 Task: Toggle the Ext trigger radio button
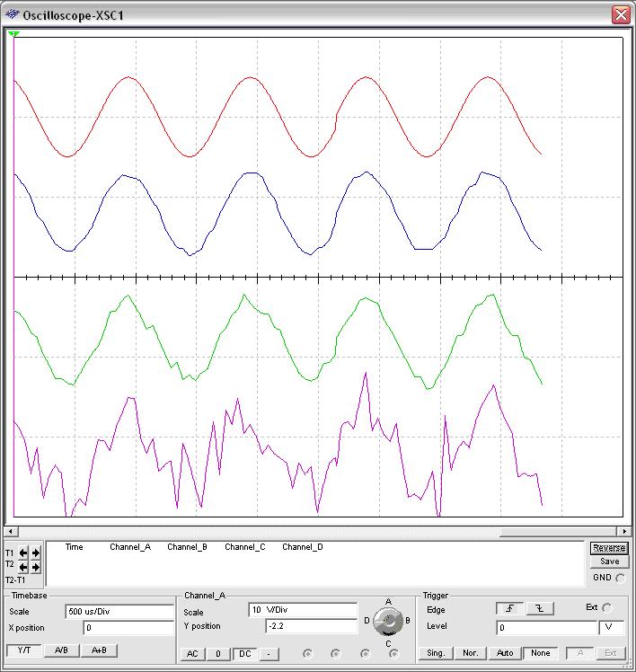click(607, 608)
